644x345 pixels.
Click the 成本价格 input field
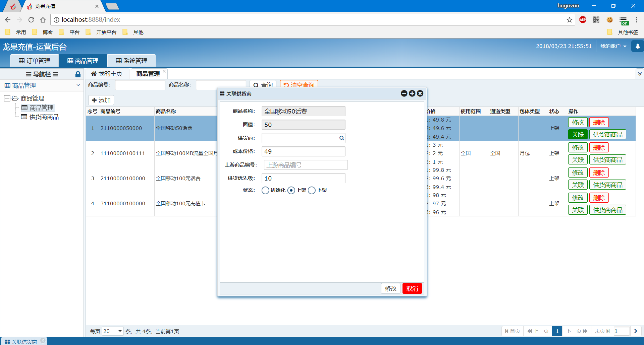304,151
